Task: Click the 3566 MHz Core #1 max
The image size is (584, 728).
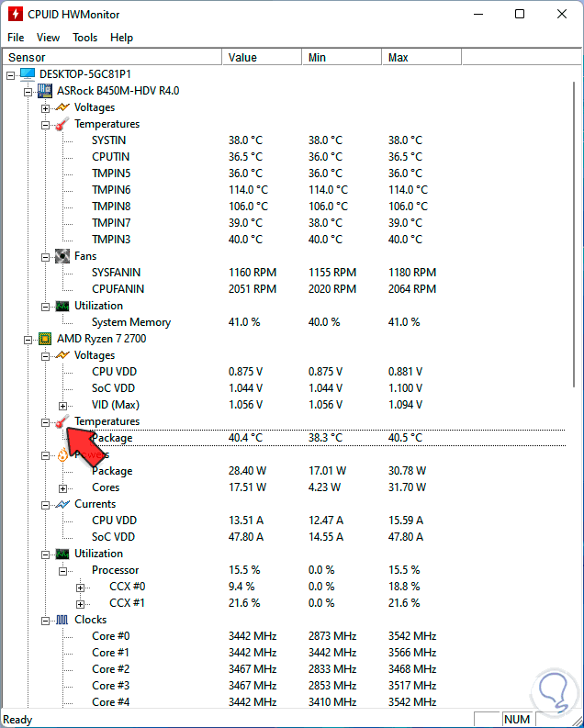Action: 412,653
